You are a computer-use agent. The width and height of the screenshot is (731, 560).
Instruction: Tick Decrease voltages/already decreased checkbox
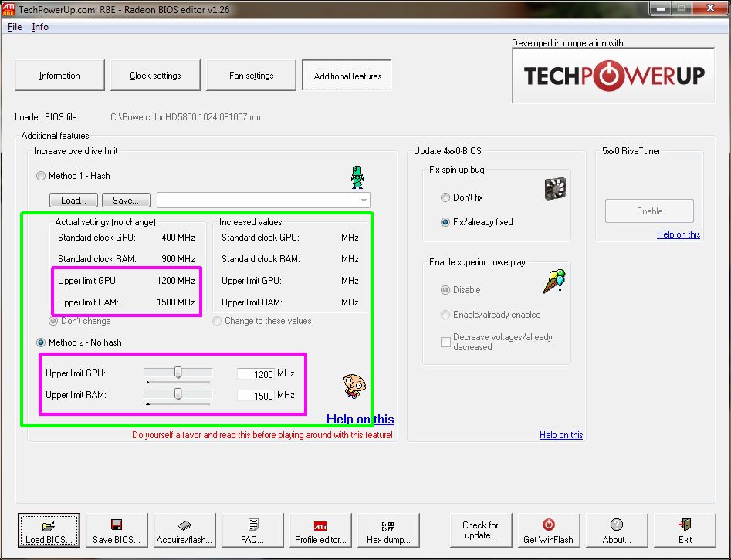click(x=445, y=342)
